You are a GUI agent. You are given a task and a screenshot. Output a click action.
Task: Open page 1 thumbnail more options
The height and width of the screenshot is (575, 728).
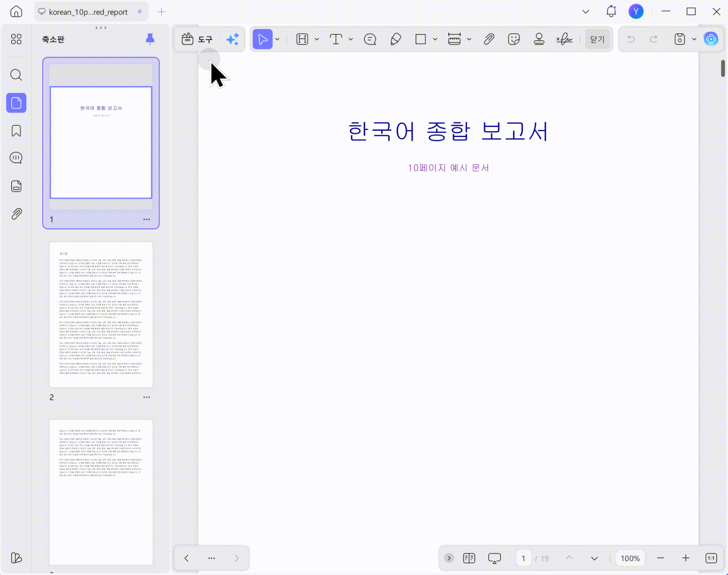(x=147, y=220)
